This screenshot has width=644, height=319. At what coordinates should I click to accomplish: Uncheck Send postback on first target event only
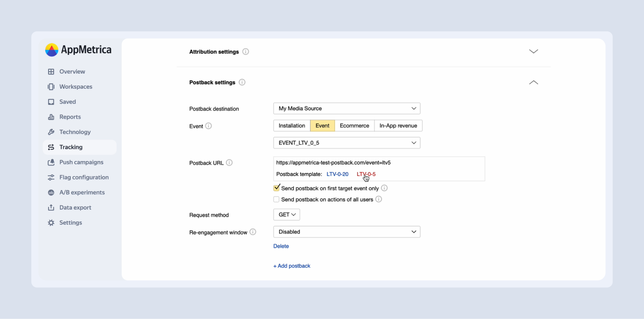pyautogui.click(x=277, y=188)
